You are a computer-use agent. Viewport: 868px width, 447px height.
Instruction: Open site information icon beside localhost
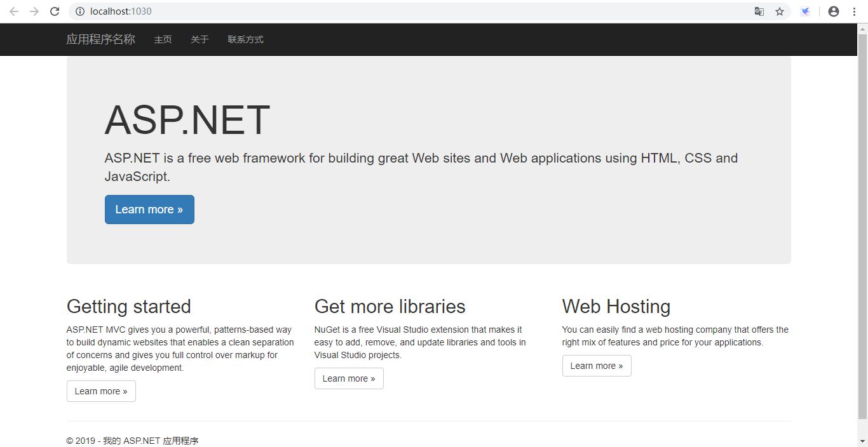tap(80, 11)
